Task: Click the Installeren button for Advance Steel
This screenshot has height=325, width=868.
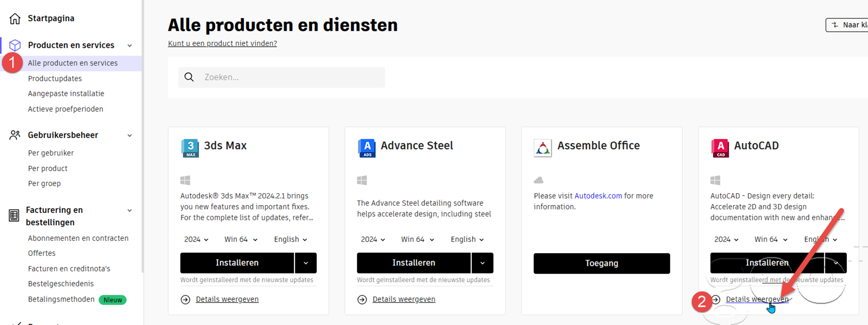Action: click(x=414, y=263)
